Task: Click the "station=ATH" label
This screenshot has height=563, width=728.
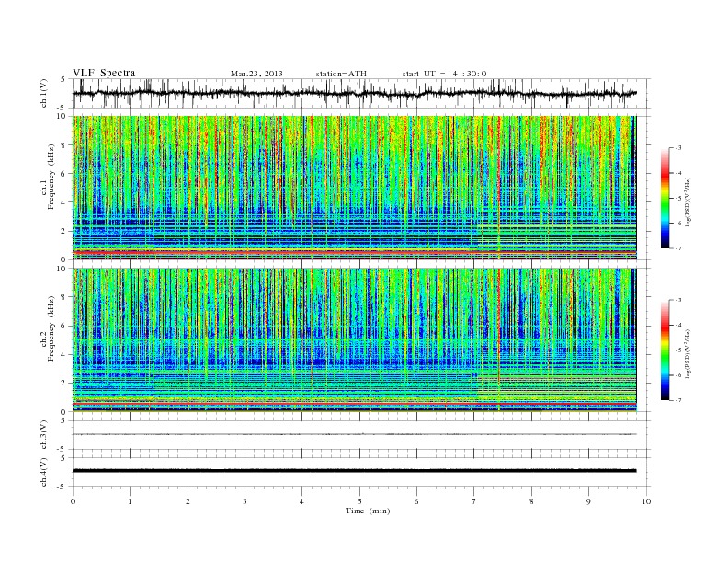Action: 341,74
